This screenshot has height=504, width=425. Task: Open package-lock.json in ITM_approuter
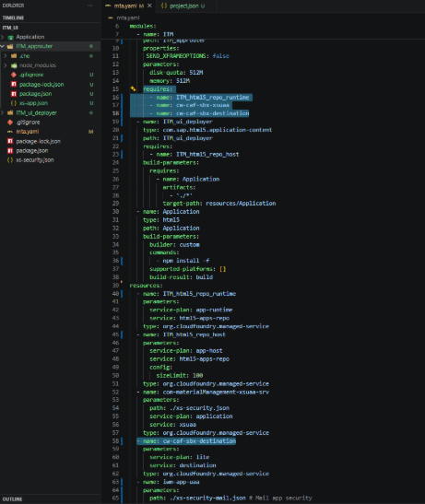tap(41, 84)
